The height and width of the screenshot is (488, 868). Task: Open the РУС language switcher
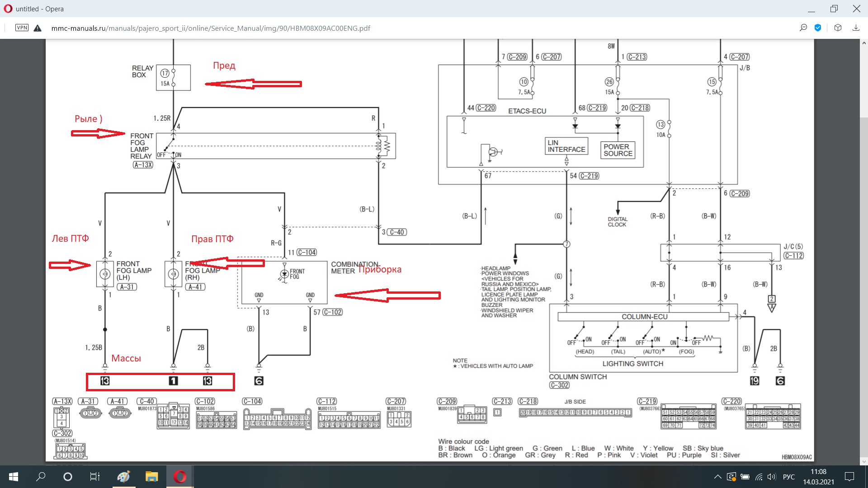(788, 477)
